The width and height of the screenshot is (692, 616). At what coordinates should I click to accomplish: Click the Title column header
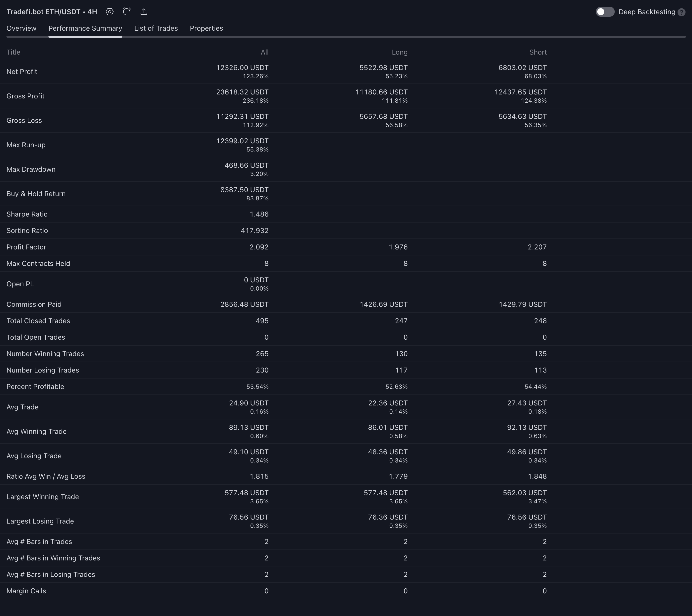tap(13, 52)
